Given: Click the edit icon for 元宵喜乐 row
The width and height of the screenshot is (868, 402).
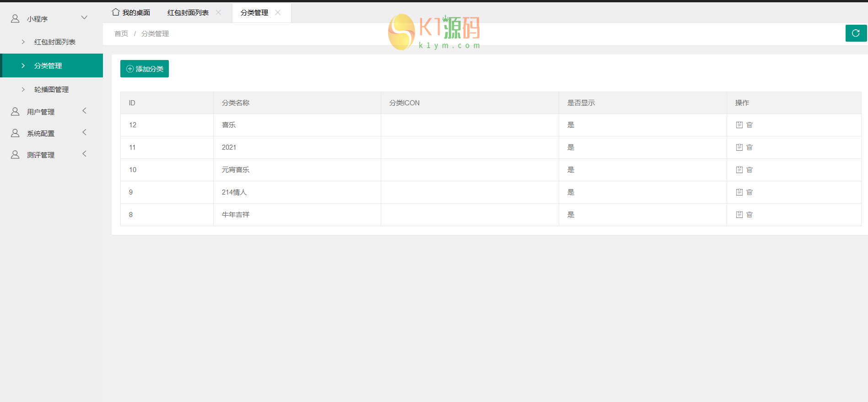Looking at the screenshot, I should point(739,170).
